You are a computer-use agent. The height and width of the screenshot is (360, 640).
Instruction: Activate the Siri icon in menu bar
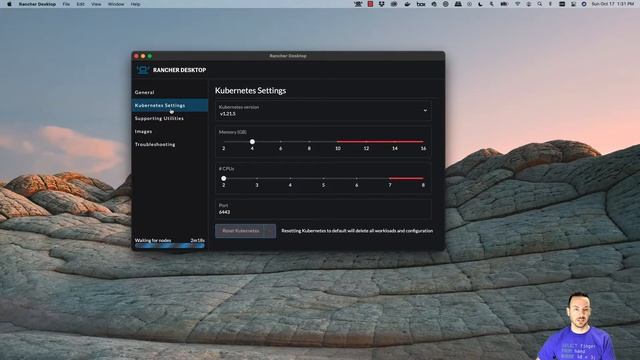click(584, 4)
